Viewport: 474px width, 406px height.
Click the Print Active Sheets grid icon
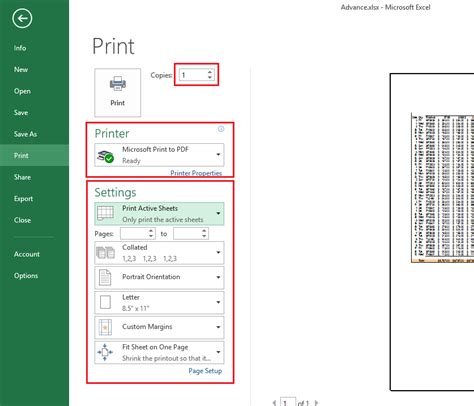[x=105, y=213]
